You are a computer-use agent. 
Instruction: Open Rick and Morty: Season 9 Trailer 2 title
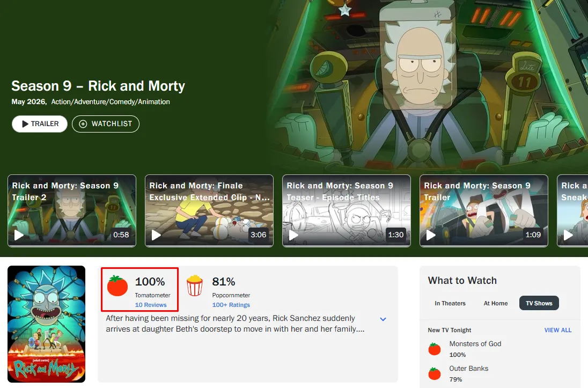[65, 192]
